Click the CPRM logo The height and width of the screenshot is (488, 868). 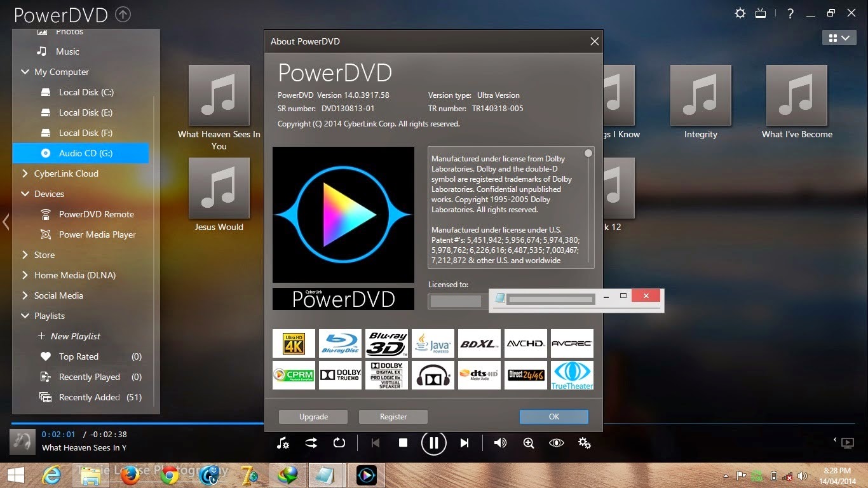pyautogui.click(x=294, y=375)
